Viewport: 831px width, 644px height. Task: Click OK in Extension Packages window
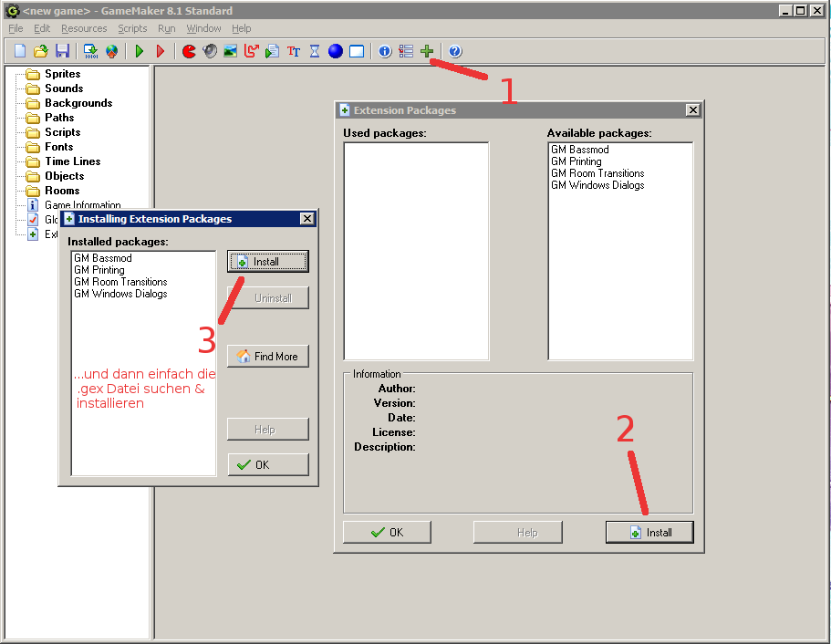[387, 532]
